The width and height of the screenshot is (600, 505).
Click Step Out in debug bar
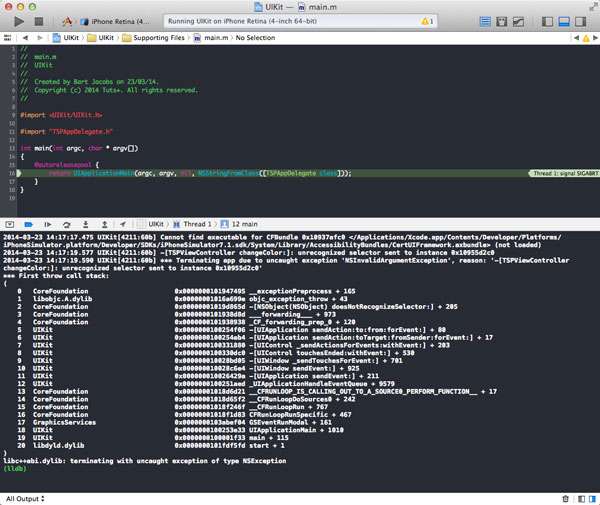click(104, 224)
